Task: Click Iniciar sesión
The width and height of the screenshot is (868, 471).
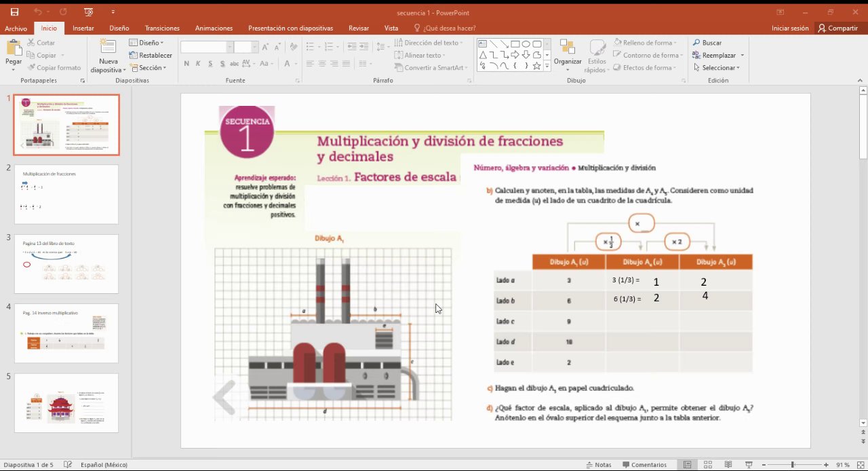Action: (x=790, y=29)
